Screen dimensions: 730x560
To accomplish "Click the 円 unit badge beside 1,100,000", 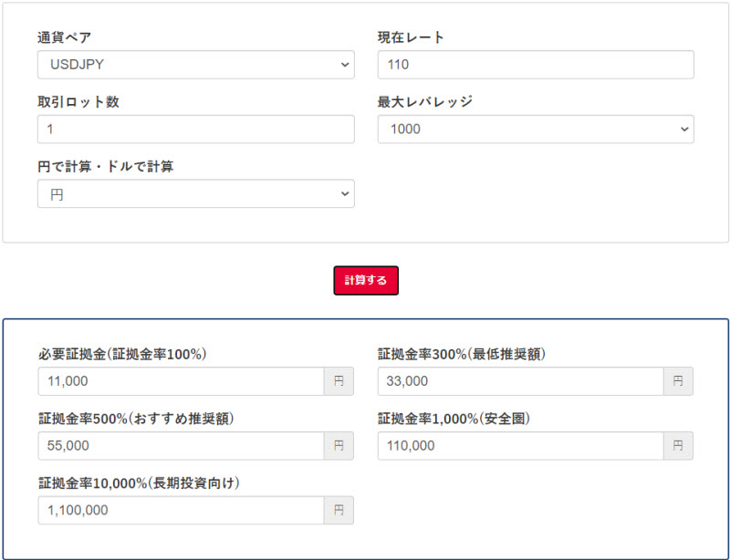I will pos(339,511).
